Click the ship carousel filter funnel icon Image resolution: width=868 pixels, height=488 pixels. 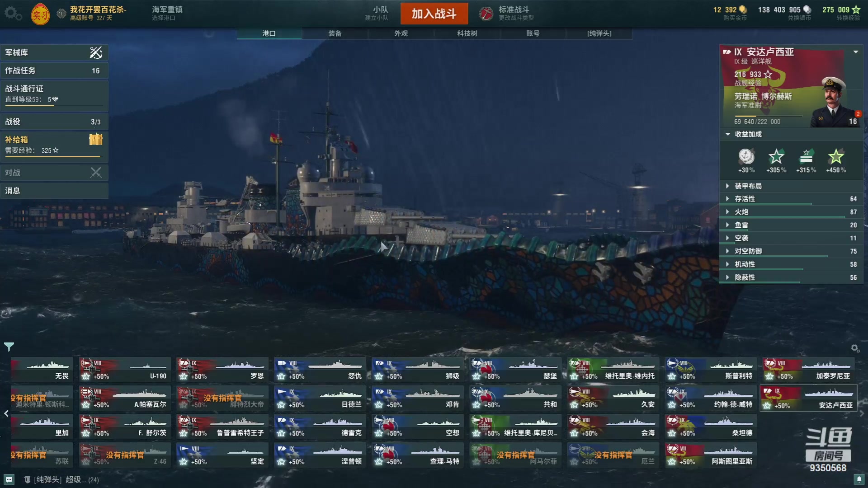point(9,347)
